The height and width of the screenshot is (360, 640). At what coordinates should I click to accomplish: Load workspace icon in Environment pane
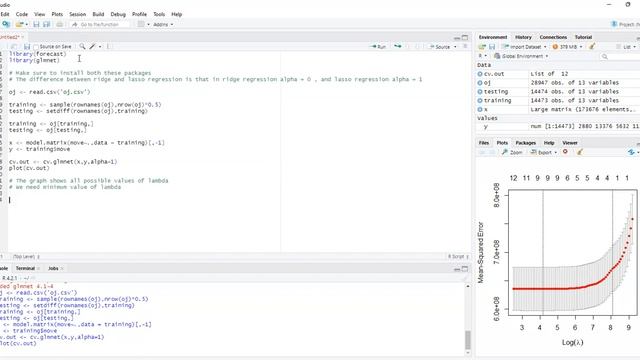482,47
